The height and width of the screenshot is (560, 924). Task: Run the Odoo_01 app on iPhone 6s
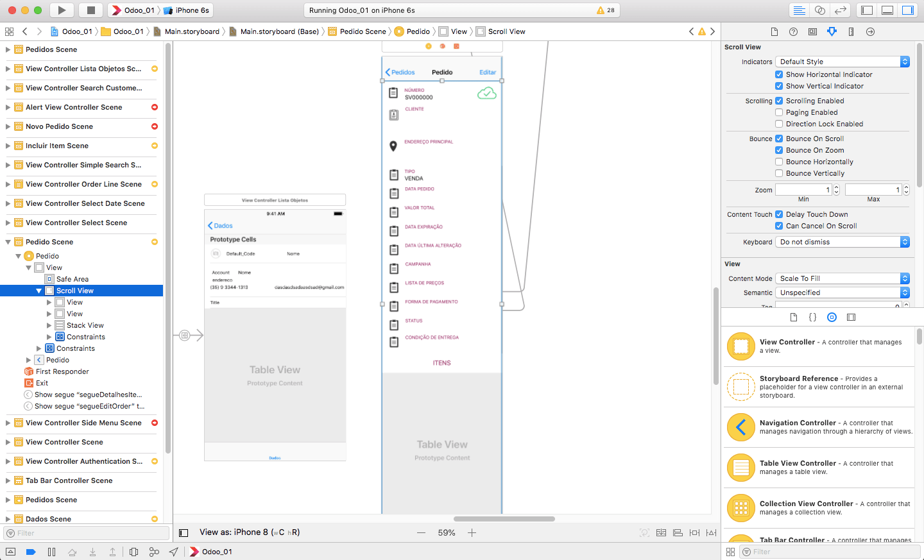pos(60,10)
